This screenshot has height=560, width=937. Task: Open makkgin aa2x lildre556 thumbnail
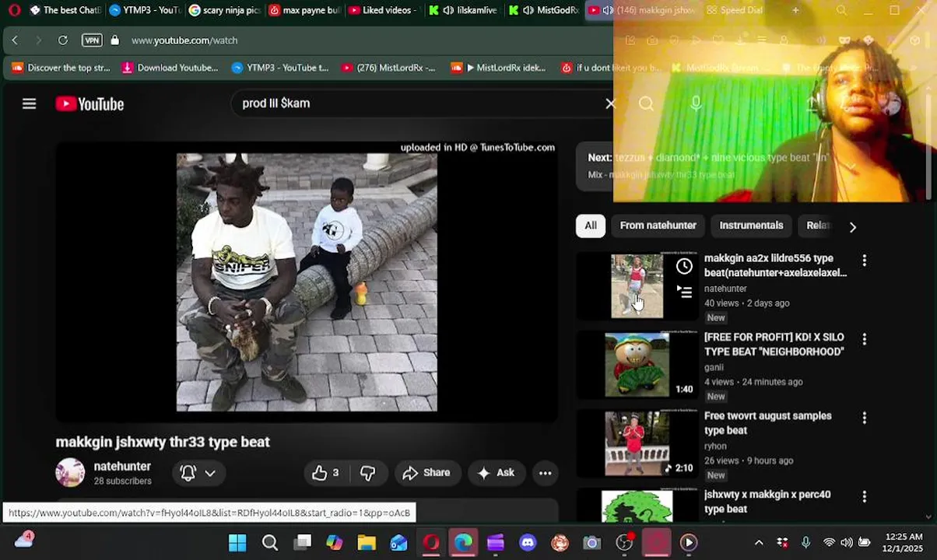coord(637,286)
